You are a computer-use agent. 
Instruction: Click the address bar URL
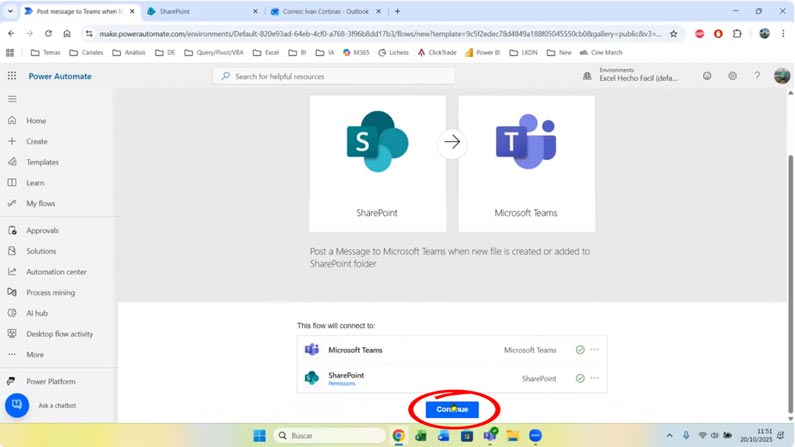(380, 34)
